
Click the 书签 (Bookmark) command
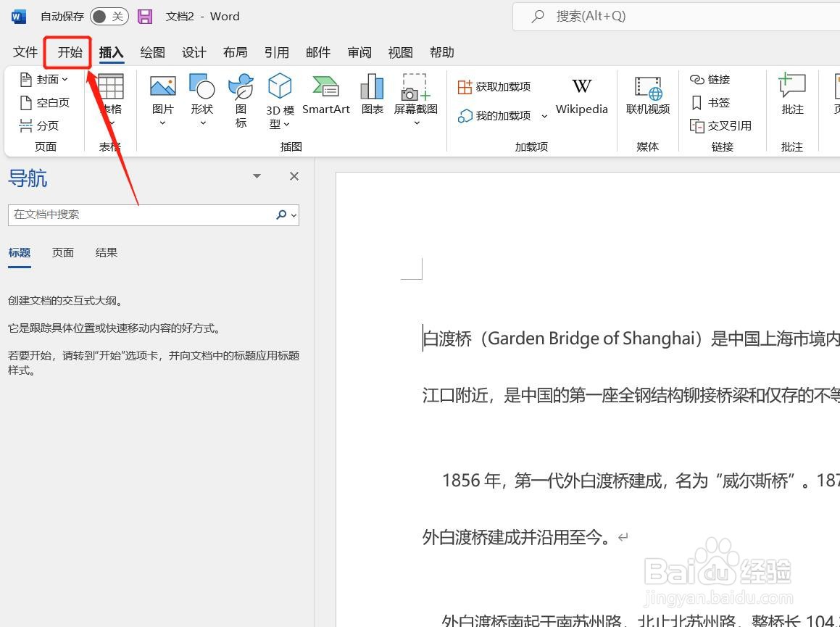710,102
